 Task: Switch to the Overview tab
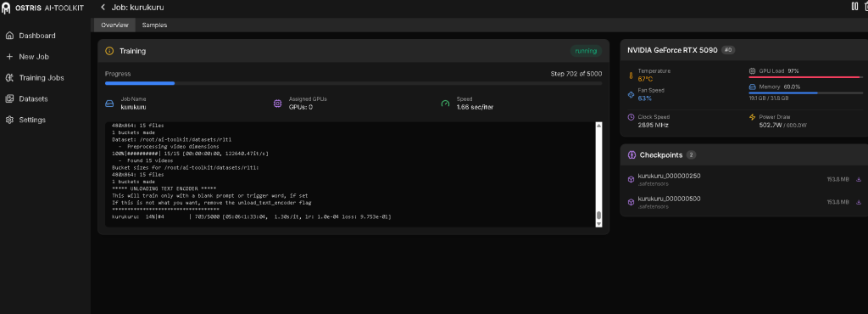coord(114,25)
